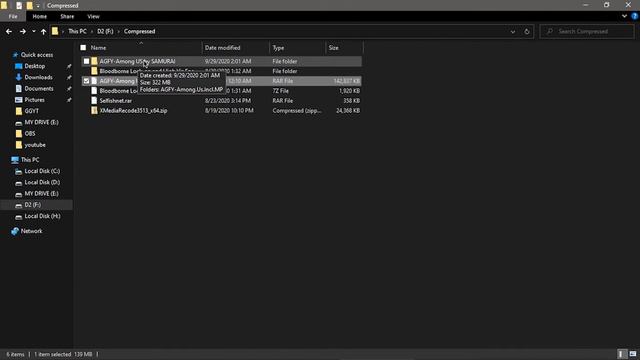Image resolution: width=640 pixels, height=360 pixels.
Task: Click the 7Z File type cell
Action: 280,91
